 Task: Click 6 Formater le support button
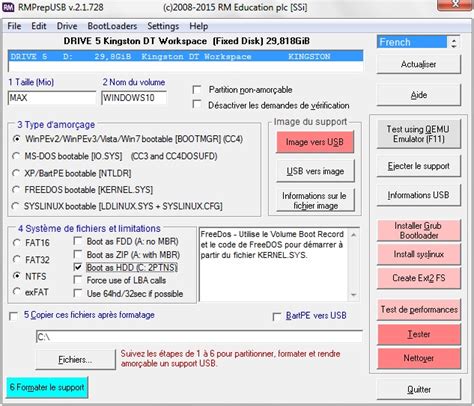pos(47,387)
